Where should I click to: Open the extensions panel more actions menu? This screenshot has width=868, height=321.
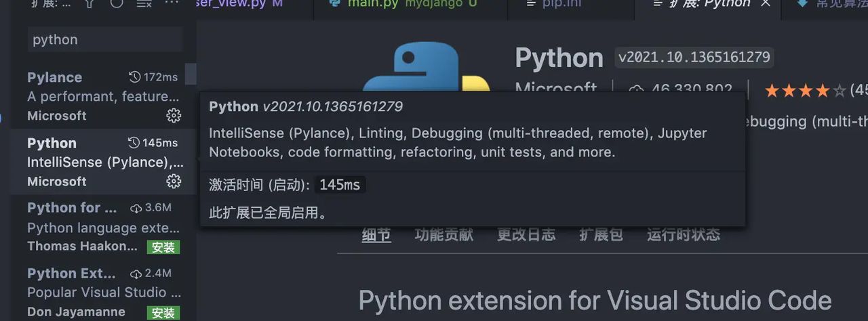pyautogui.click(x=172, y=2)
